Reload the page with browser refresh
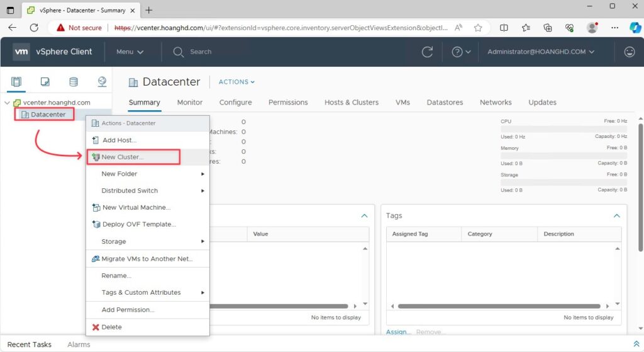The height and width of the screenshot is (352, 644). pyautogui.click(x=34, y=28)
